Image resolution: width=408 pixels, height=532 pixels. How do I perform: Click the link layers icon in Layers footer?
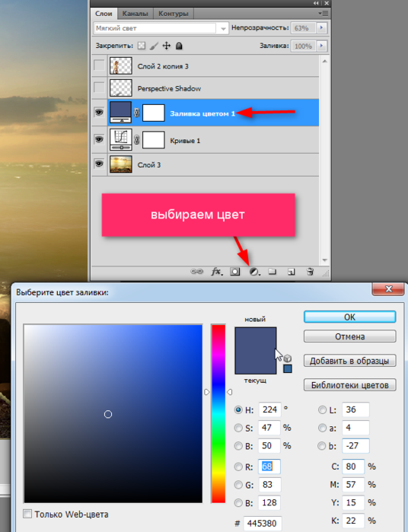[196, 272]
